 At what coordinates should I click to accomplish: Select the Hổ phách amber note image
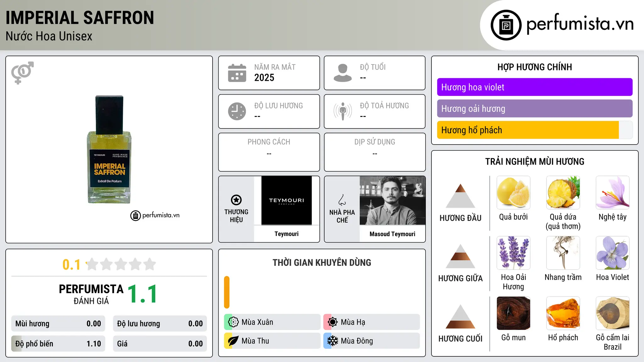click(563, 313)
